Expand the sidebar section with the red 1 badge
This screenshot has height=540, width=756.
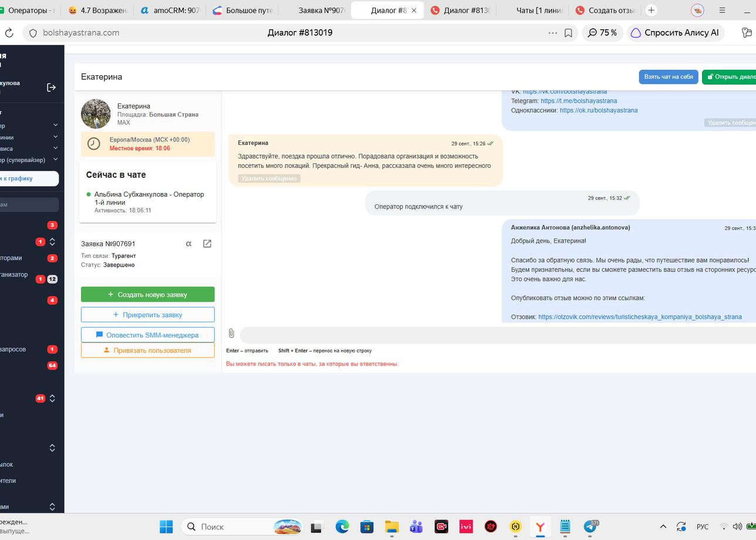[x=52, y=242]
